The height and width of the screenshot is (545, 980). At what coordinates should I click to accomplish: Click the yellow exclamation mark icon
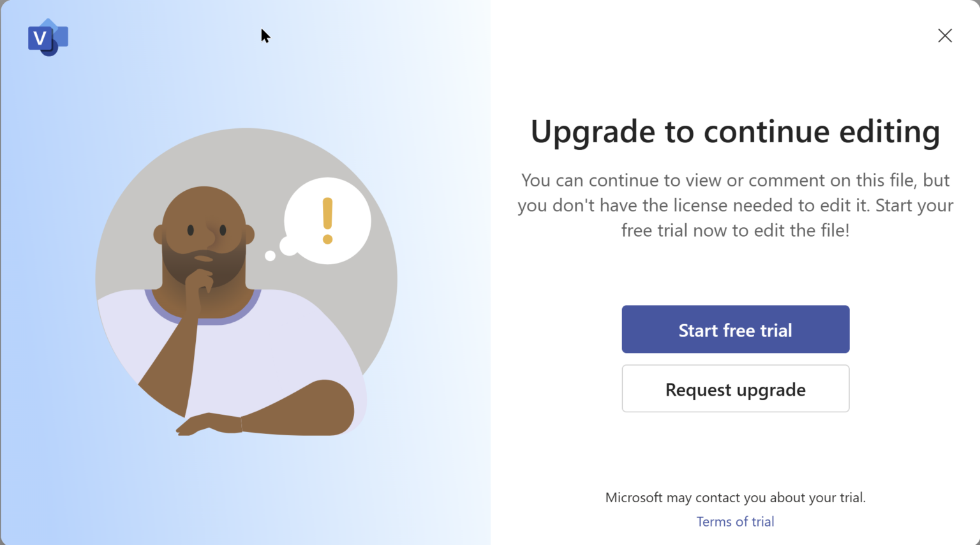[327, 220]
